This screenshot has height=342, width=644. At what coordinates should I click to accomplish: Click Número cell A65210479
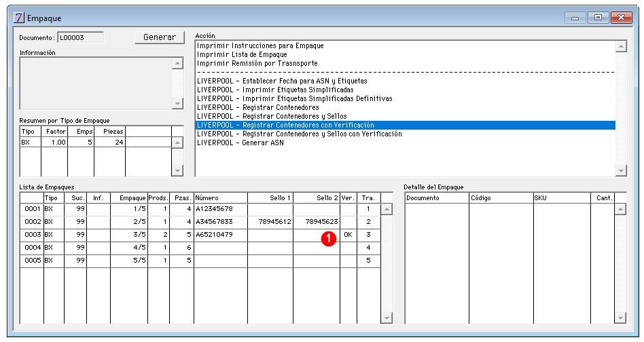(x=221, y=235)
